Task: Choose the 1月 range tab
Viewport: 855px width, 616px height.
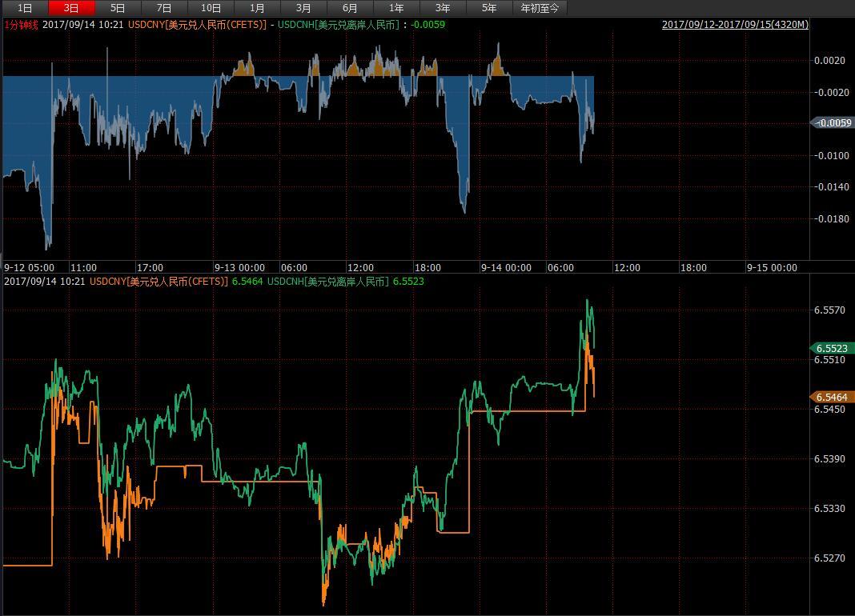Action: [x=257, y=8]
